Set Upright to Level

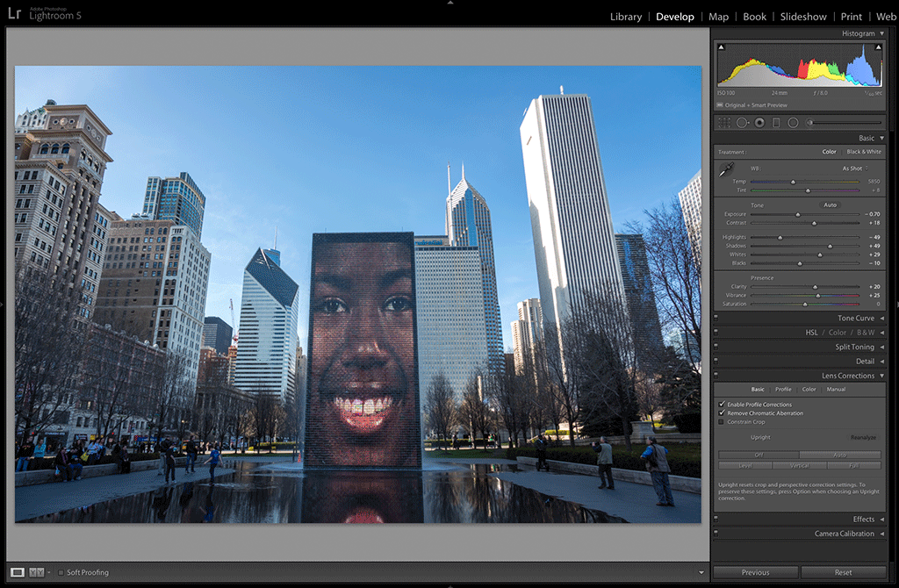click(745, 465)
